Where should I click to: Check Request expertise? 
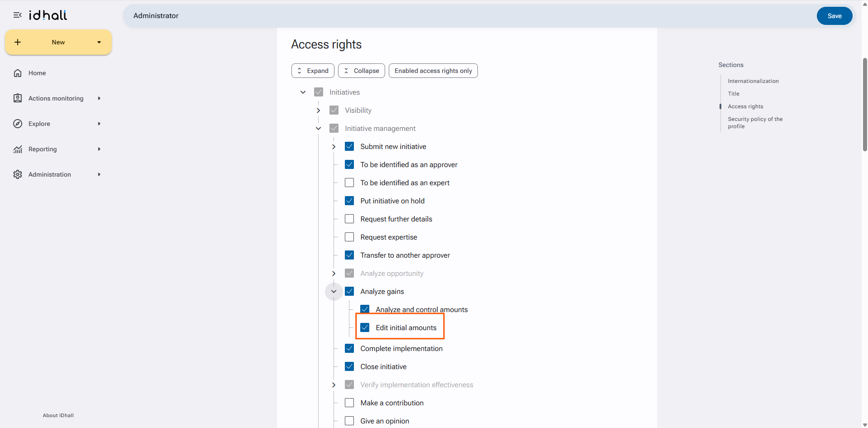(x=349, y=237)
